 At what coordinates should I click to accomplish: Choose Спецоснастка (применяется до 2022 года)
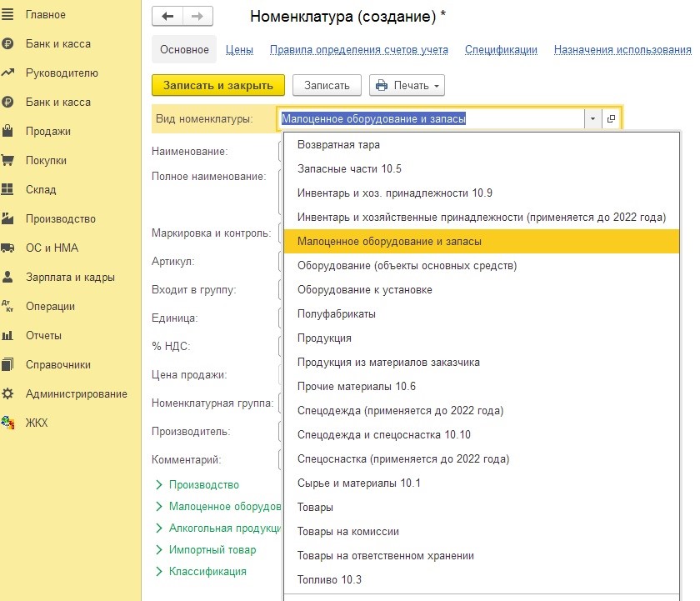coord(482,458)
